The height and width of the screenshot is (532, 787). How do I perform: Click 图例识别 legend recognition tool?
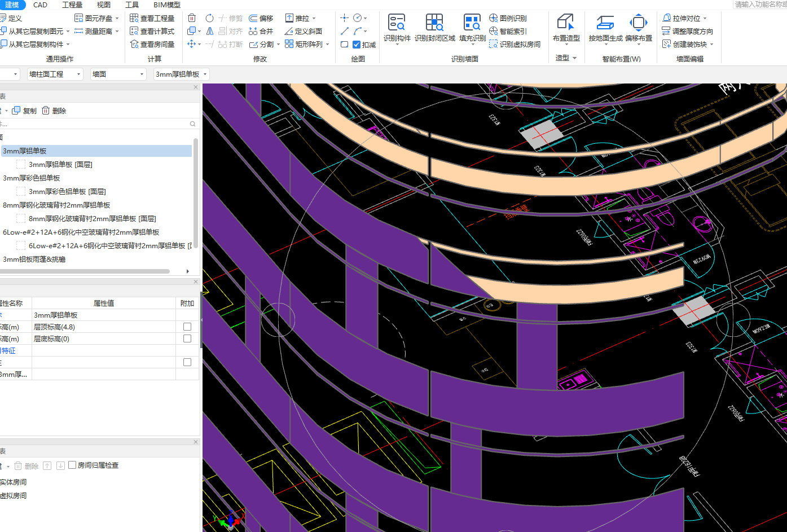[x=508, y=19]
